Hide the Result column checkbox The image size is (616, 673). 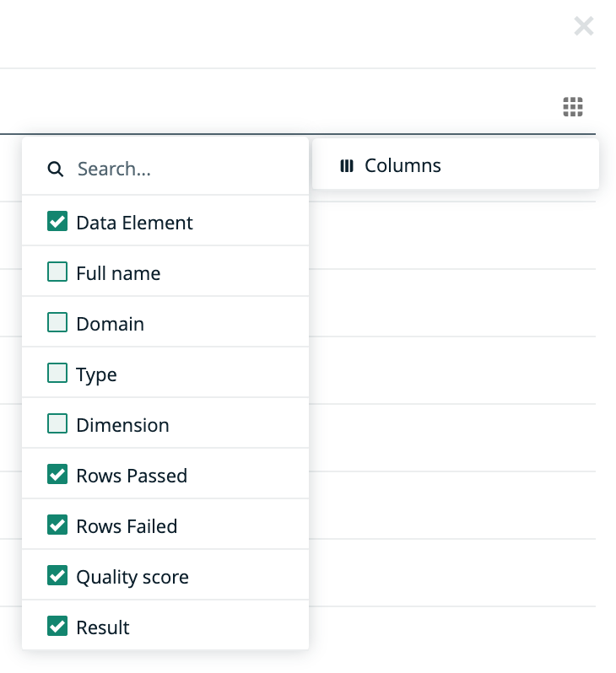57,627
